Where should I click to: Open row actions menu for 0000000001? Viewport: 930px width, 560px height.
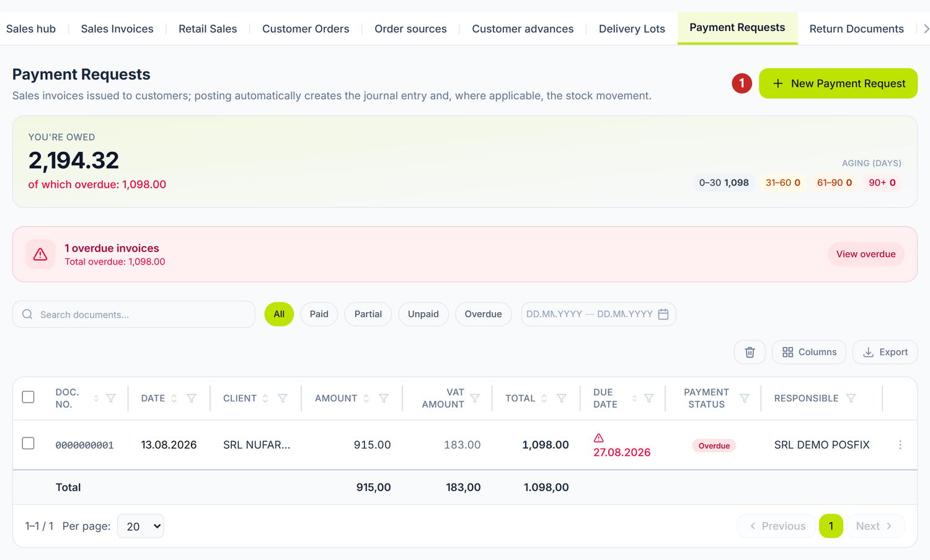(x=900, y=445)
